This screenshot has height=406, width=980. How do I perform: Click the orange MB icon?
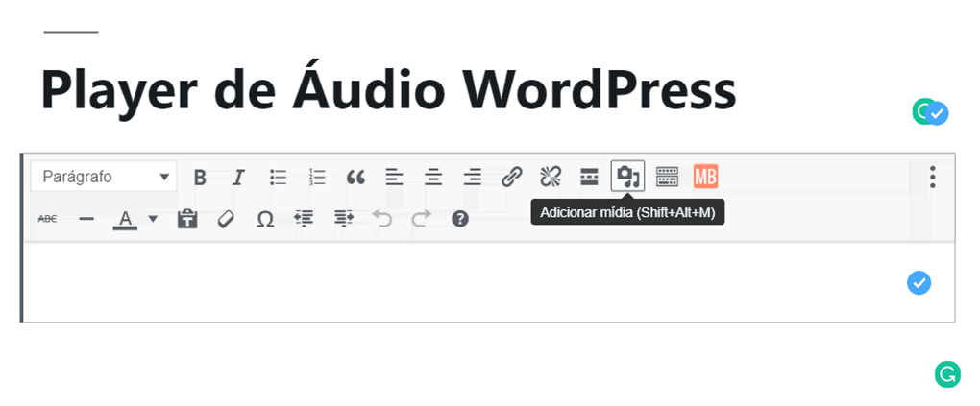tap(705, 177)
